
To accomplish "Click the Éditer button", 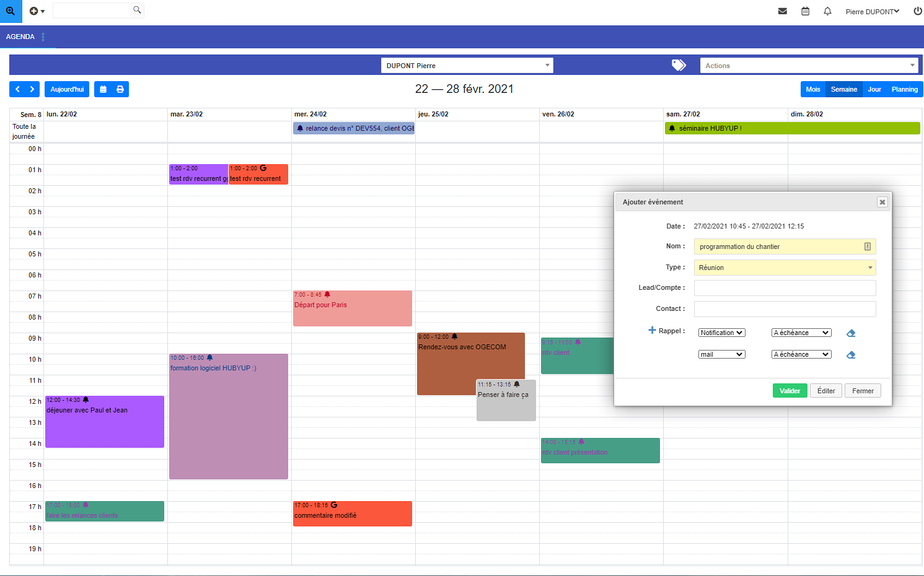I will coord(826,391).
